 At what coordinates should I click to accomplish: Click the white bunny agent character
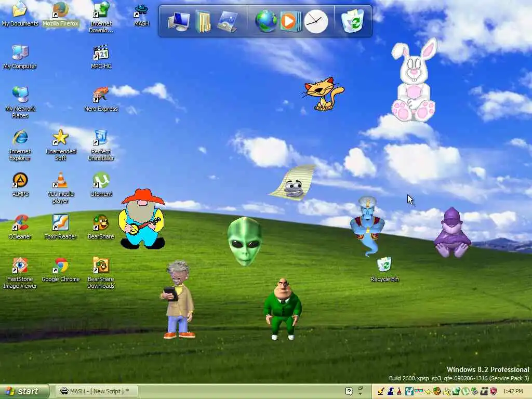[414, 81]
